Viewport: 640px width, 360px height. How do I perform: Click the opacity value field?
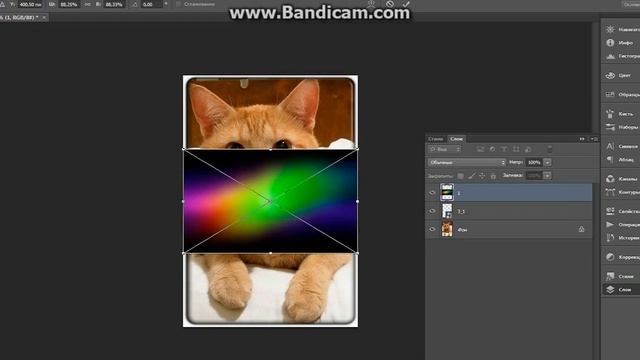click(x=534, y=162)
